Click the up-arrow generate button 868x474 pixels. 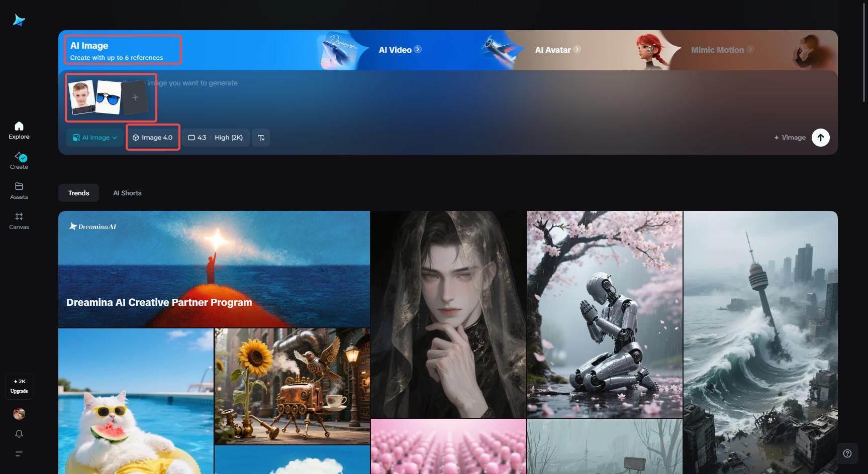click(821, 138)
